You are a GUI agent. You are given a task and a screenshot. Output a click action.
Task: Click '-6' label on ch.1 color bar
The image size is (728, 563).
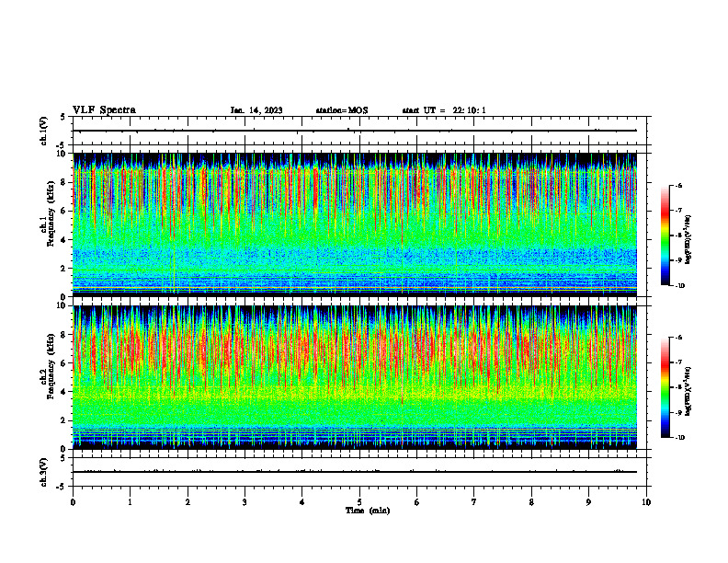(x=678, y=185)
